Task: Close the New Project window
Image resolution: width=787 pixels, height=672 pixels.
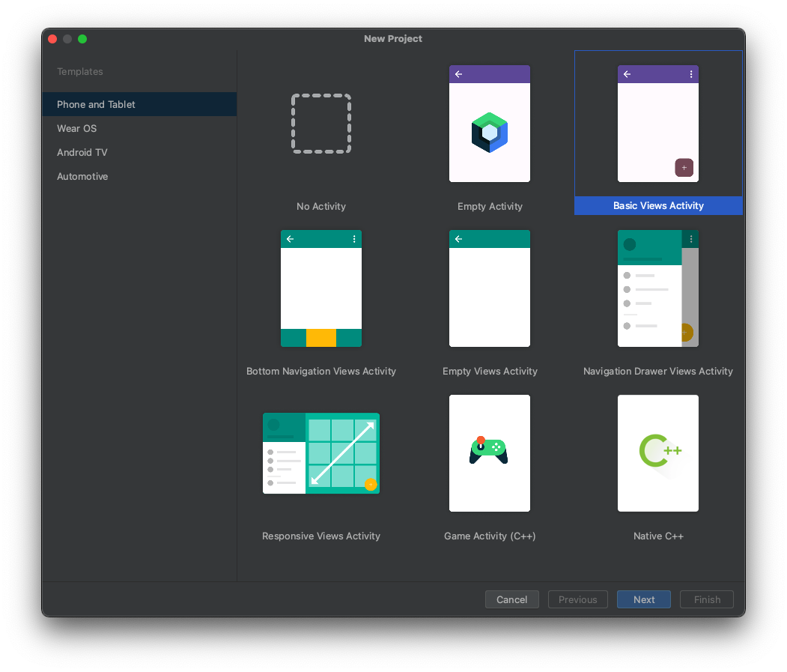Action: coord(52,39)
